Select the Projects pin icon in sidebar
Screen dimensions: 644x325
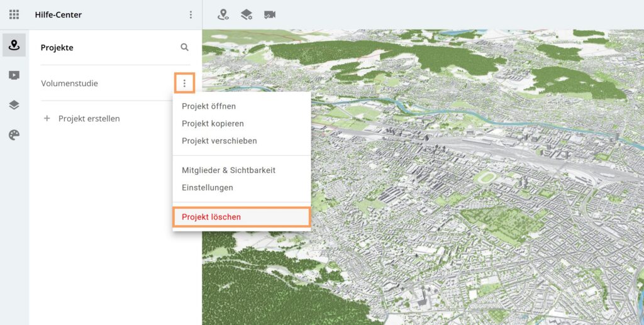coord(14,45)
